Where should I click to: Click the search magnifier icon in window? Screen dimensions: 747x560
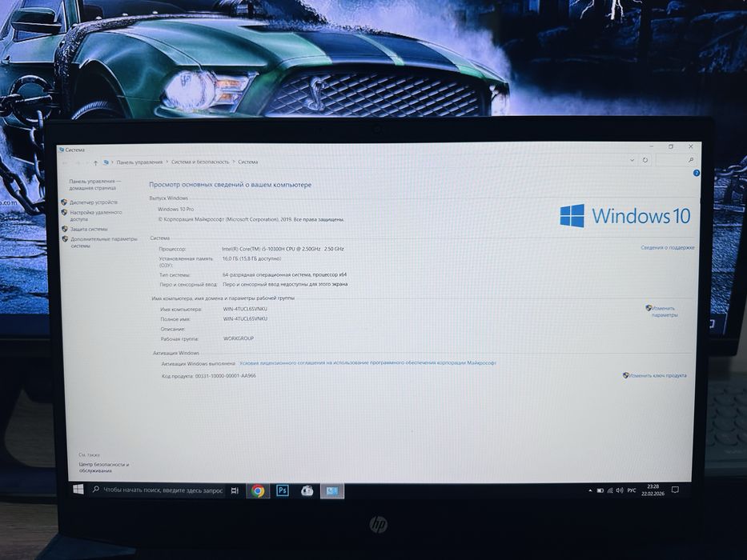pos(690,160)
